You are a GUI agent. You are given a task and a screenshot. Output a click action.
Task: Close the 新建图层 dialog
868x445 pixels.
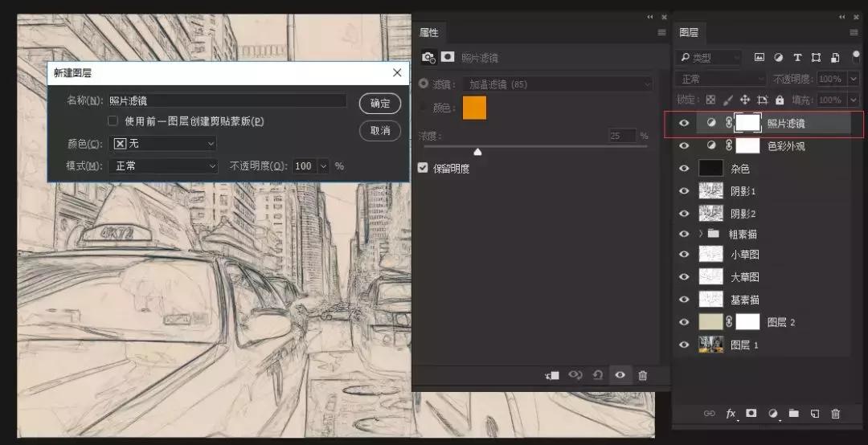point(397,73)
